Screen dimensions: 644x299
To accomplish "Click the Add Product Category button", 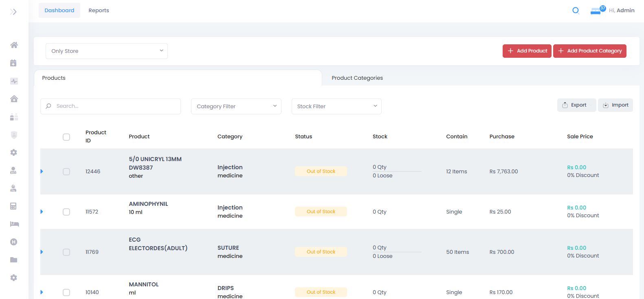I will point(590,51).
